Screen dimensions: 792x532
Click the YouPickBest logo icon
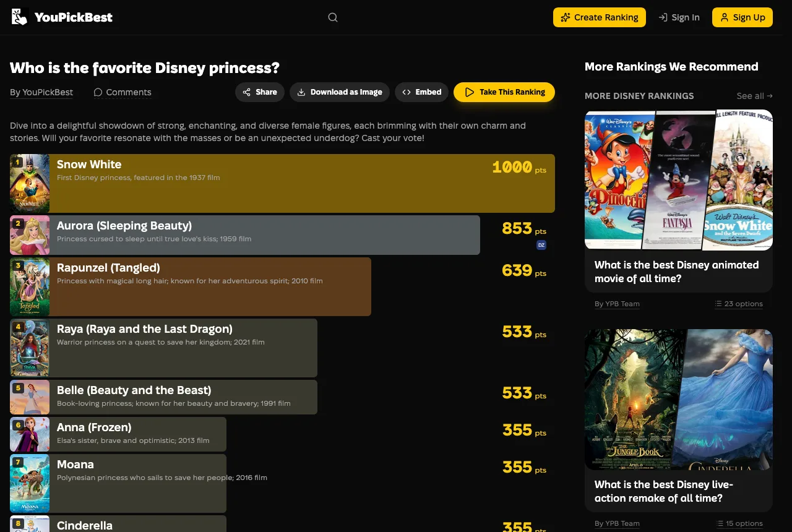point(20,17)
